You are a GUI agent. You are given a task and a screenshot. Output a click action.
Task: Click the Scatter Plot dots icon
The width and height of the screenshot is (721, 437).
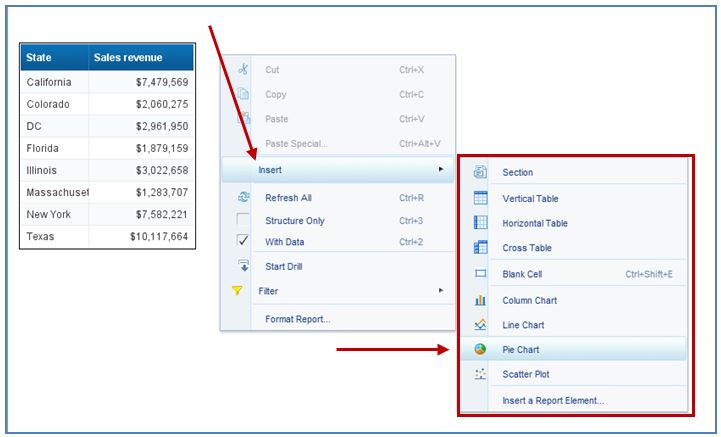(x=480, y=374)
